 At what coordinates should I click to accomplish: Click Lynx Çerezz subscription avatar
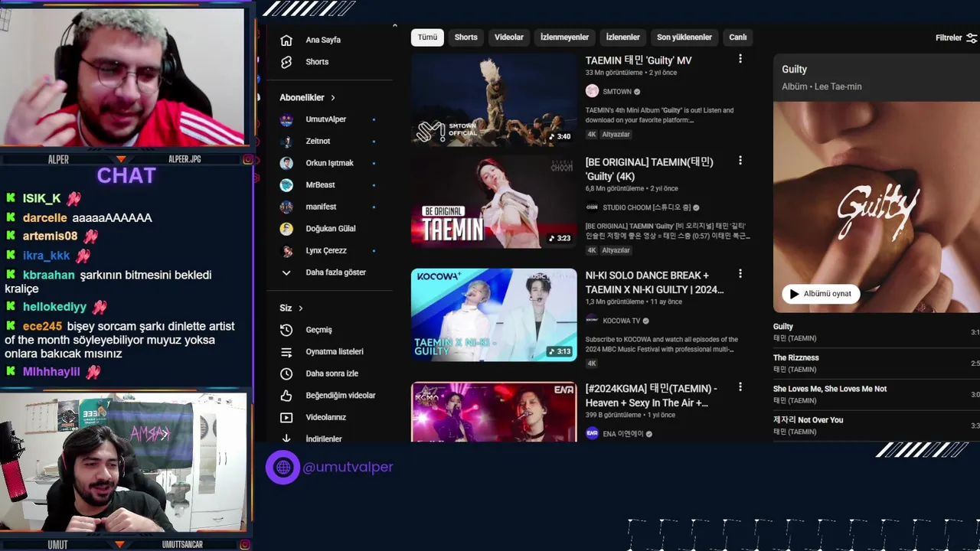[286, 251]
